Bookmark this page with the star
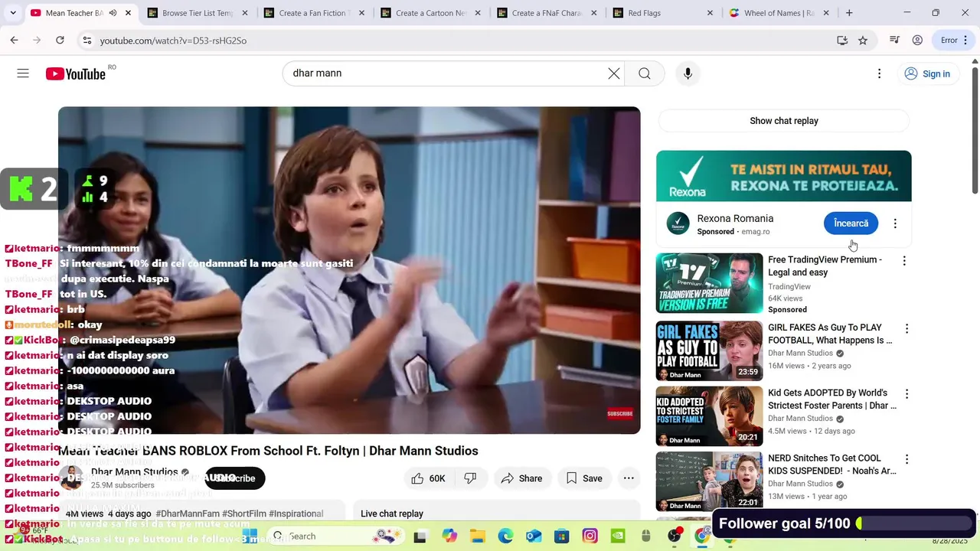The width and height of the screenshot is (980, 551). click(x=863, y=41)
